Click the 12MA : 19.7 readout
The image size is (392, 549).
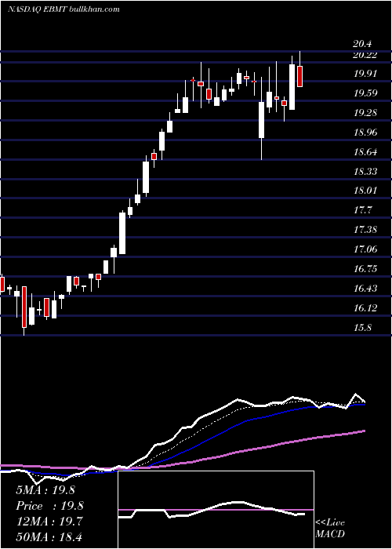pos(48,522)
